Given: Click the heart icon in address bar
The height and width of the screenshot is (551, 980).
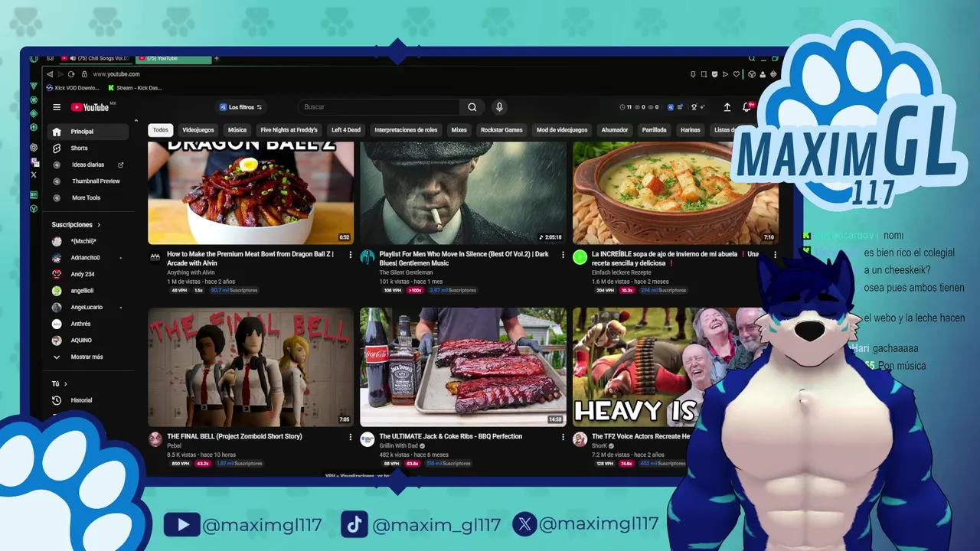Looking at the screenshot, I should (737, 74).
